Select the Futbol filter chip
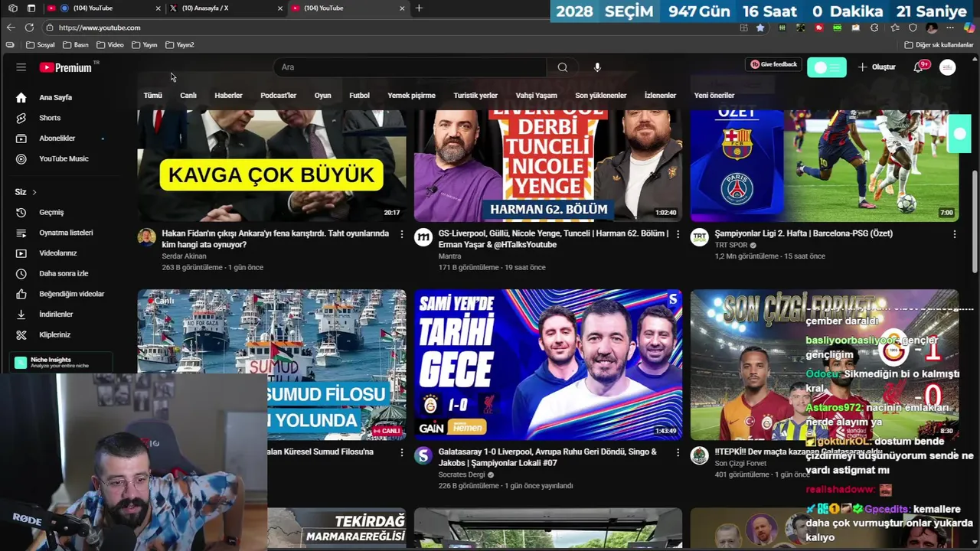The width and height of the screenshot is (980, 551). pos(359,96)
